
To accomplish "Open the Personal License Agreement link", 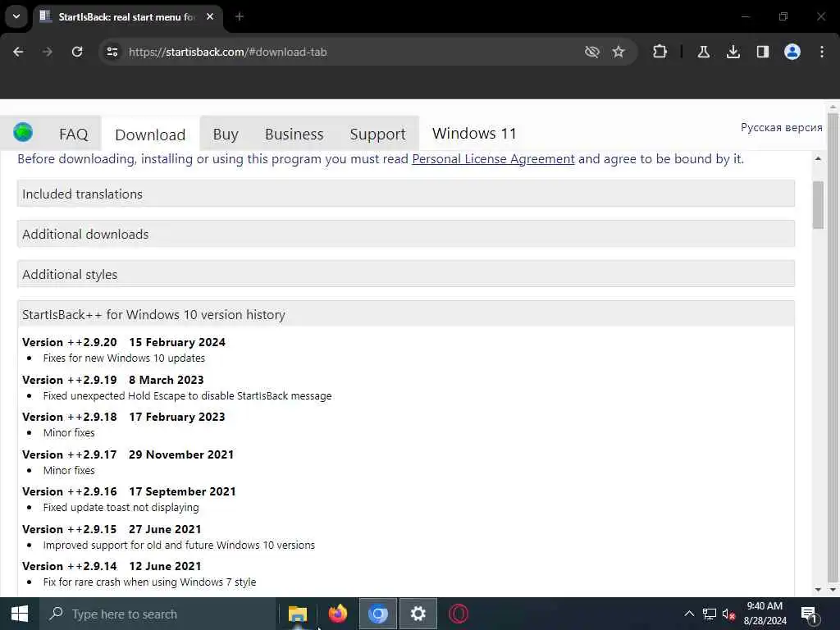I will [493, 159].
